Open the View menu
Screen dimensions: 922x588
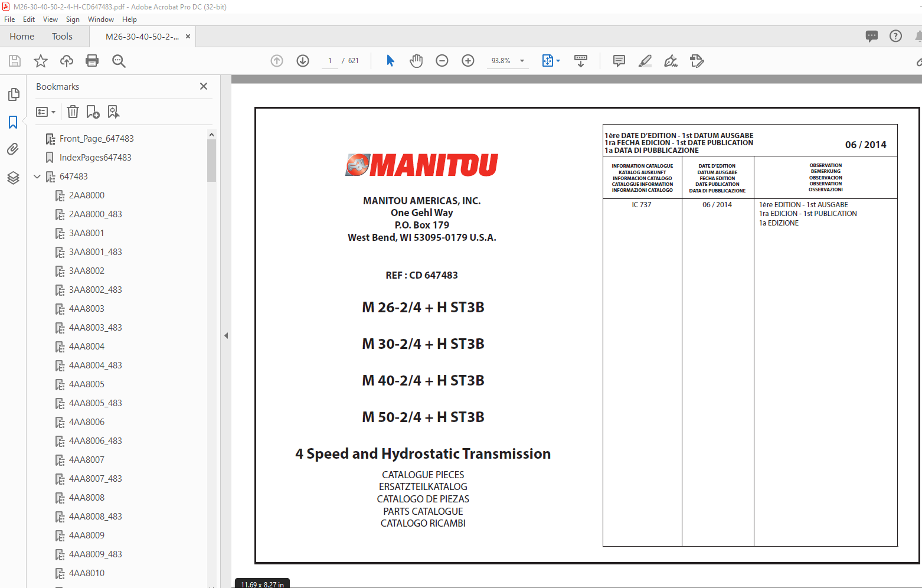coord(50,19)
